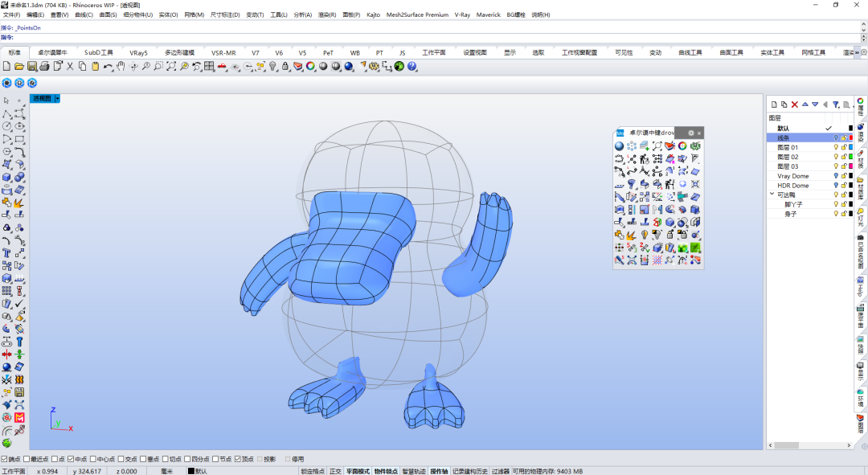This screenshot has width=868, height=475.
Task: Toggle 正交 mode in status bar
Action: click(335, 471)
